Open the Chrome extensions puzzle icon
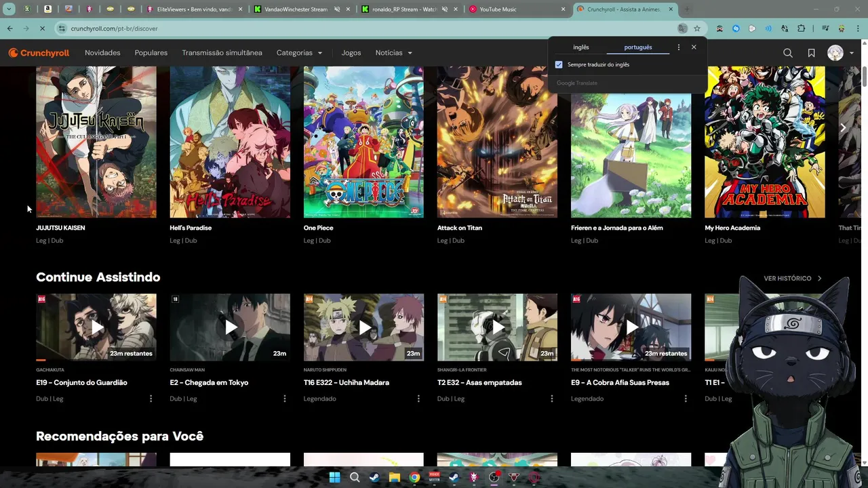Viewport: 868px width, 488px height. tap(801, 28)
